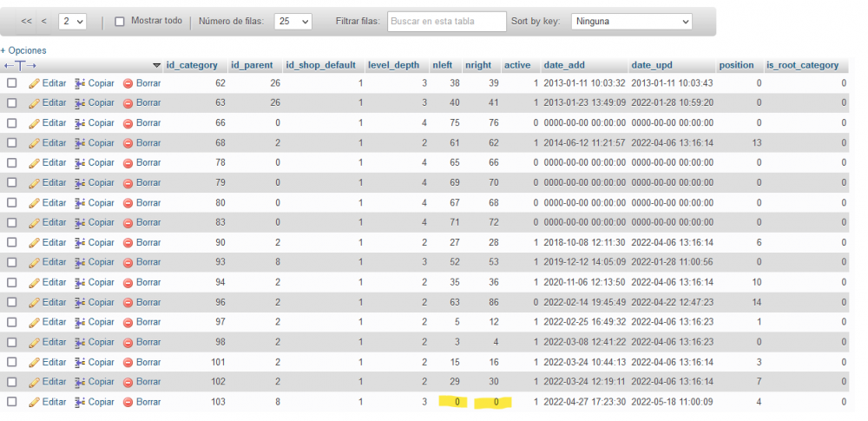Click the red delete icon for row 68
This screenshot has width=868, height=421.
pyautogui.click(x=128, y=143)
